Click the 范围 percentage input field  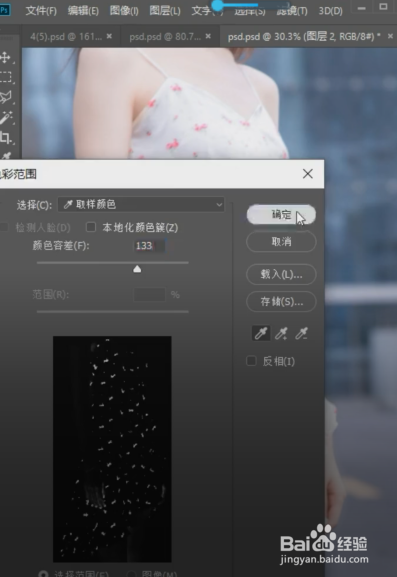tap(149, 294)
